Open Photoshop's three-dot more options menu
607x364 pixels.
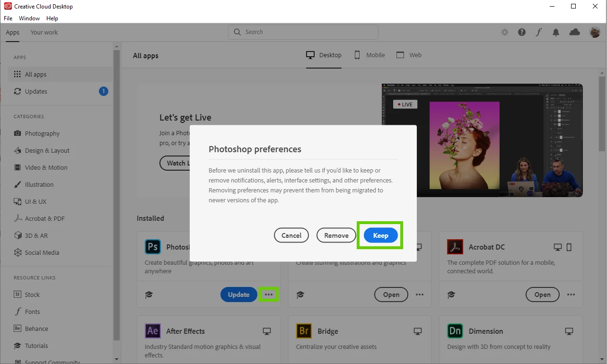[x=269, y=295]
